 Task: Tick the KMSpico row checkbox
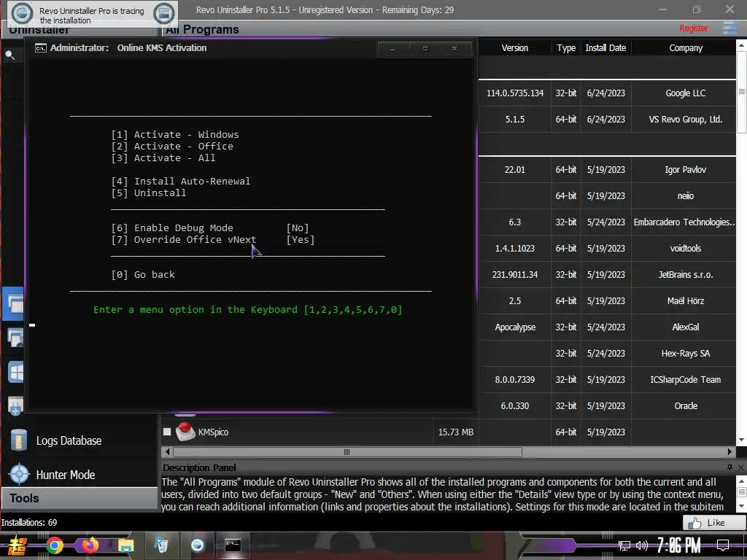(167, 432)
